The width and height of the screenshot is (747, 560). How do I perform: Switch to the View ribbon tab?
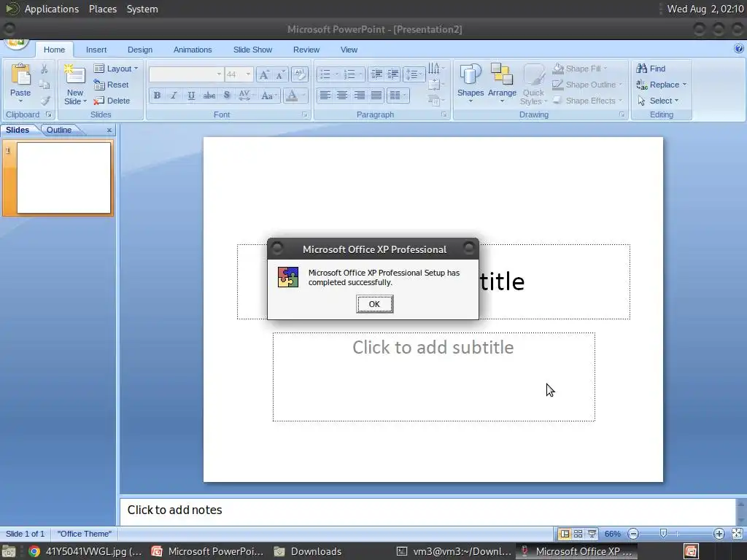click(349, 50)
